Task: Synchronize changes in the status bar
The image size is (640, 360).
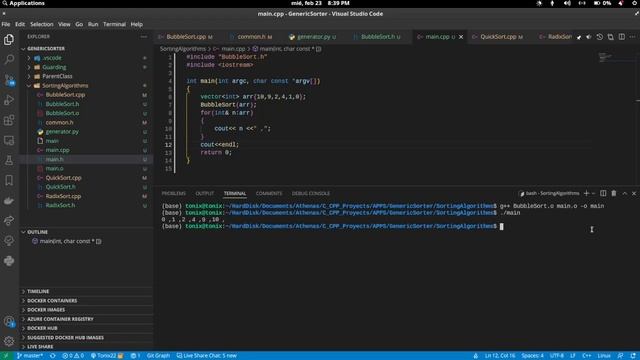Action: tap(53, 356)
